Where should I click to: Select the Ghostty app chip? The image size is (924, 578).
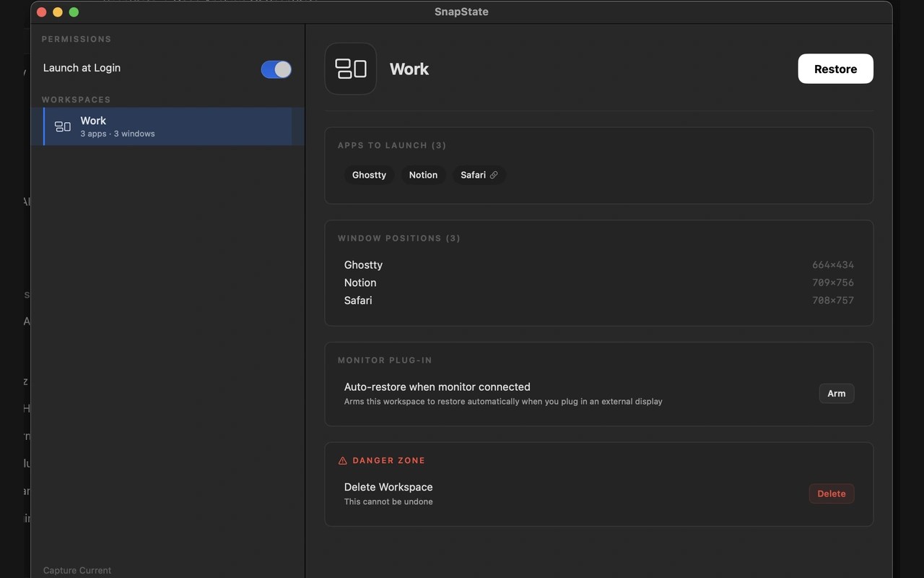[369, 175]
